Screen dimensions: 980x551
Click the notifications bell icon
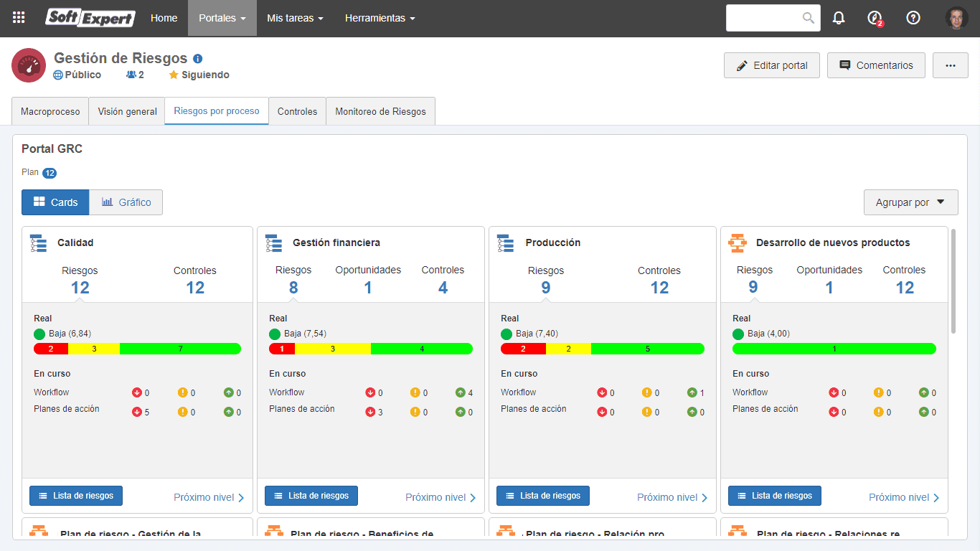click(x=839, y=18)
